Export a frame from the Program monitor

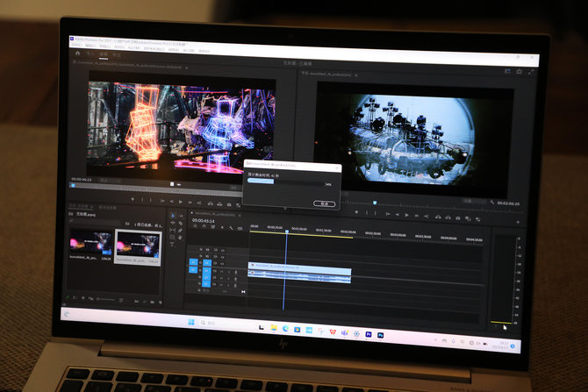tap(458, 218)
